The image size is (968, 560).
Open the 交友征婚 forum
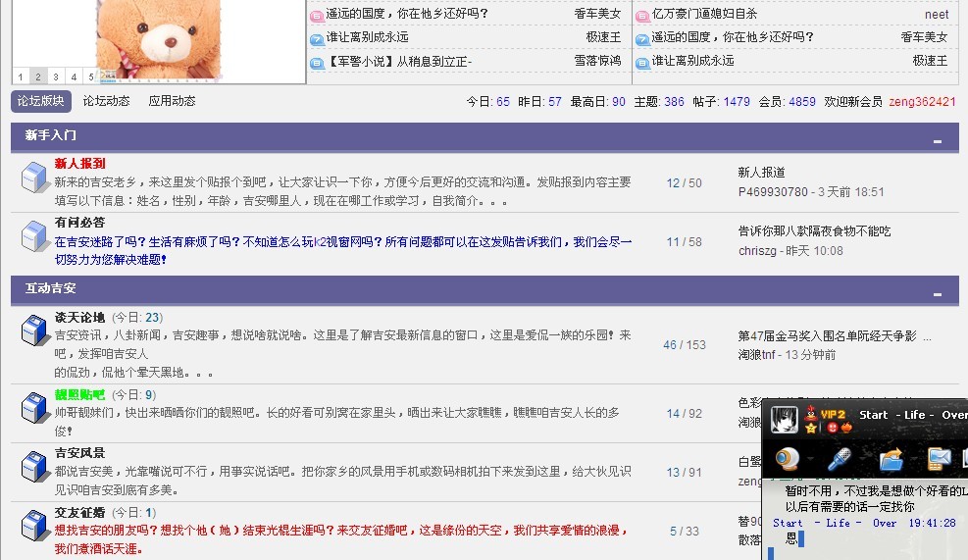click(x=80, y=513)
